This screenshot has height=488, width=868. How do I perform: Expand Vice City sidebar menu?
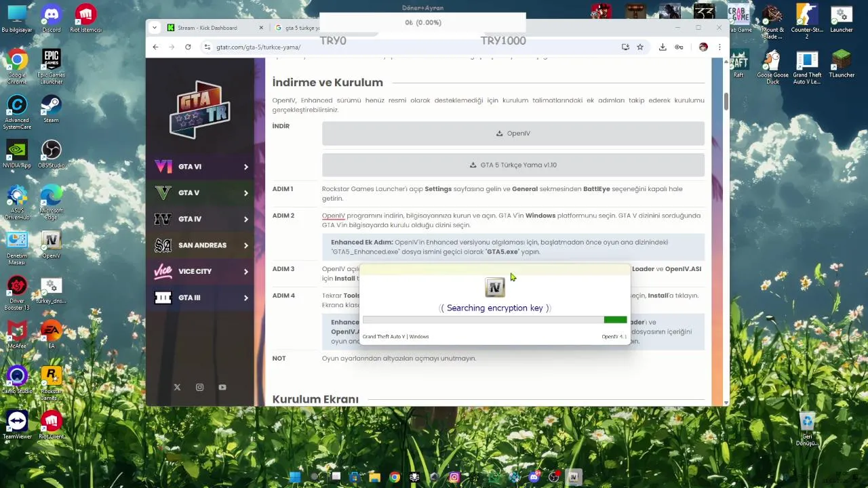click(201, 271)
